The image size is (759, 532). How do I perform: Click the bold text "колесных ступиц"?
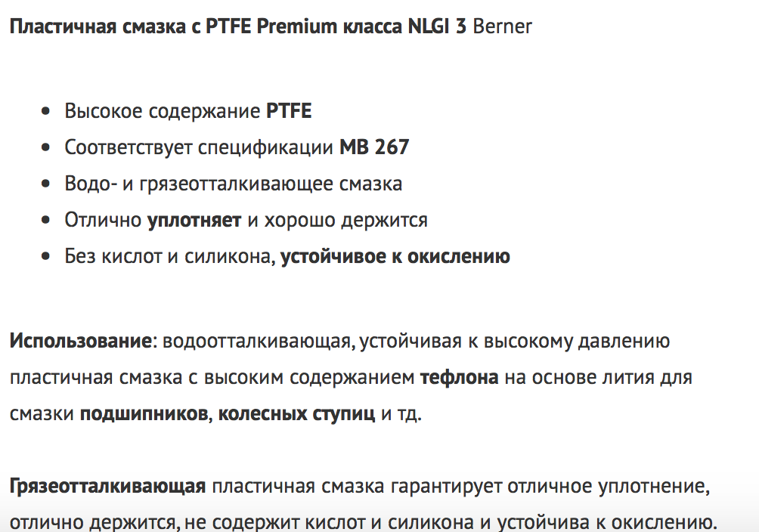[297, 413]
